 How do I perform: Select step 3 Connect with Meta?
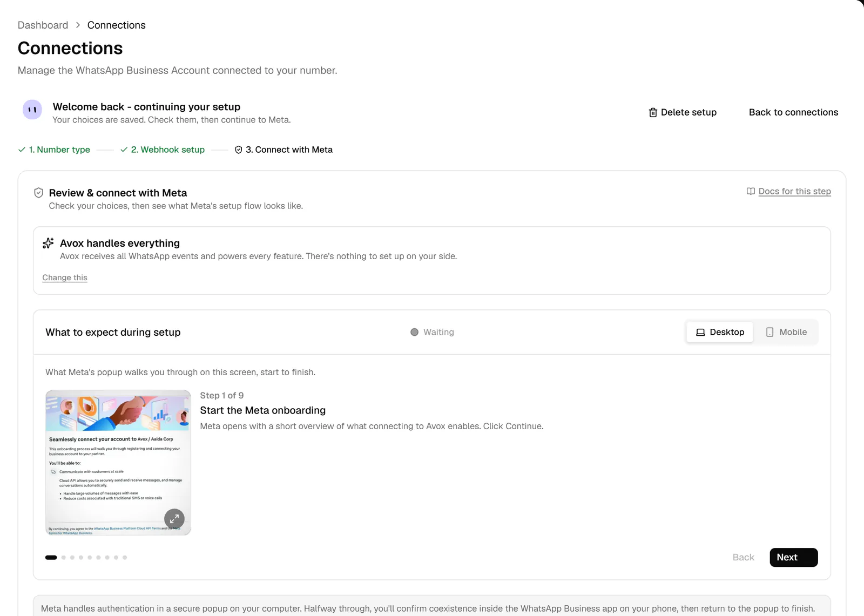click(284, 150)
